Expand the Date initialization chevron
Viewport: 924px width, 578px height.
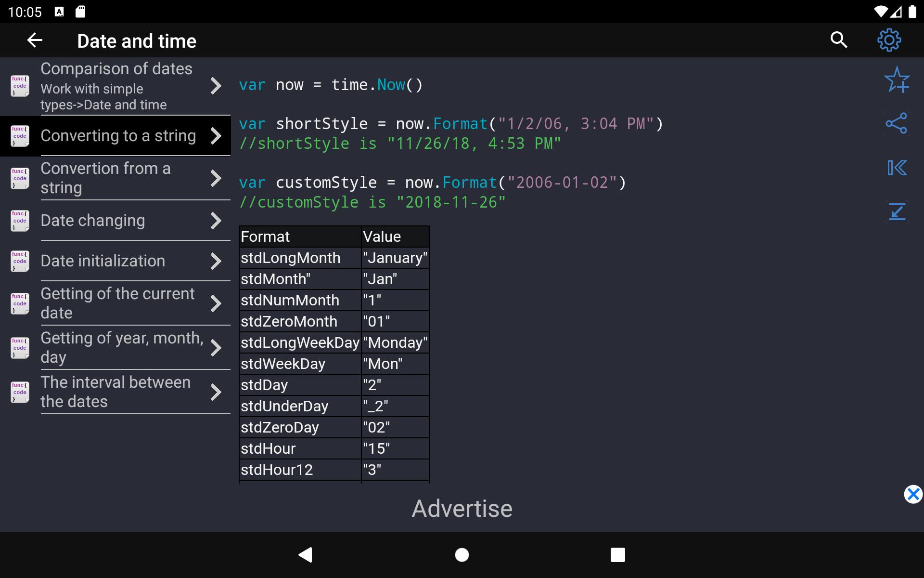[x=216, y=261]
